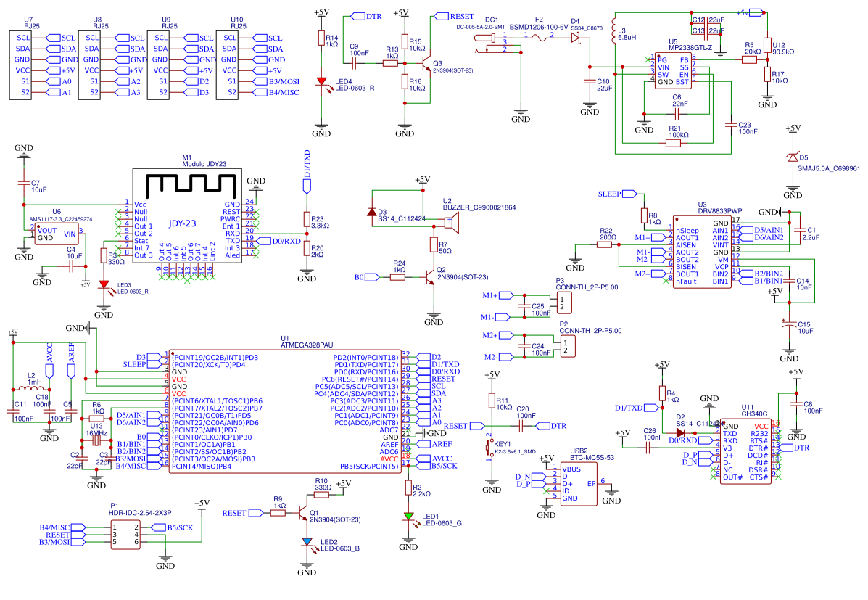Select the Q2 transistor under the buzzer
Screen dimensions: 868x600
[x=429, y=277]
